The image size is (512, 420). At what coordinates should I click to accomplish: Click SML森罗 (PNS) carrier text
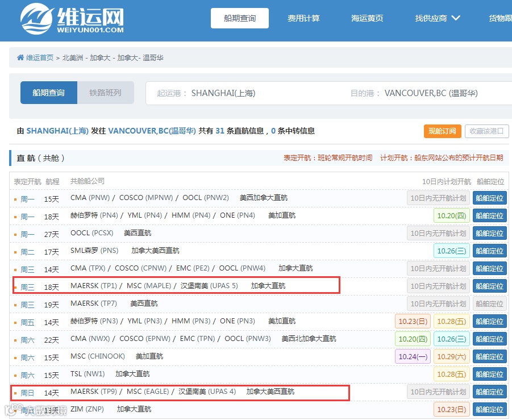click(x=94, y=251)
